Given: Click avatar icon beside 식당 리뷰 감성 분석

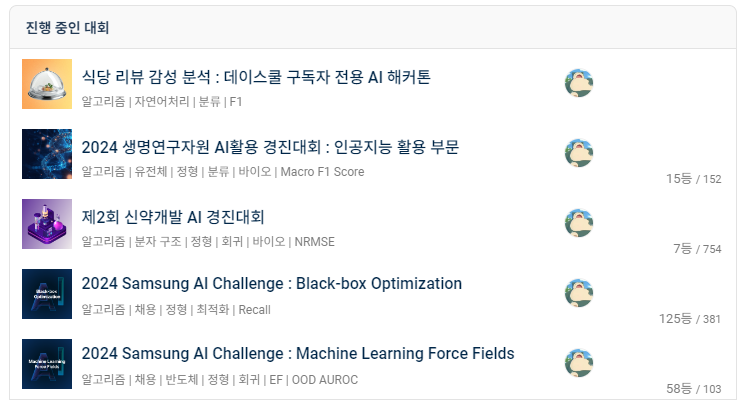Looking at the screenshot, I should click(x=579, y=84).
